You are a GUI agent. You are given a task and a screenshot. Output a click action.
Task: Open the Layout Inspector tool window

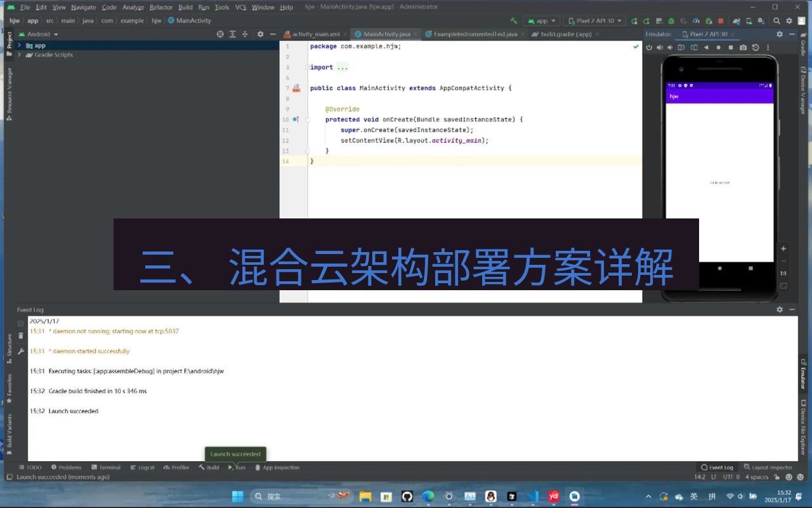pyautogui.click(x=768, y=467)
